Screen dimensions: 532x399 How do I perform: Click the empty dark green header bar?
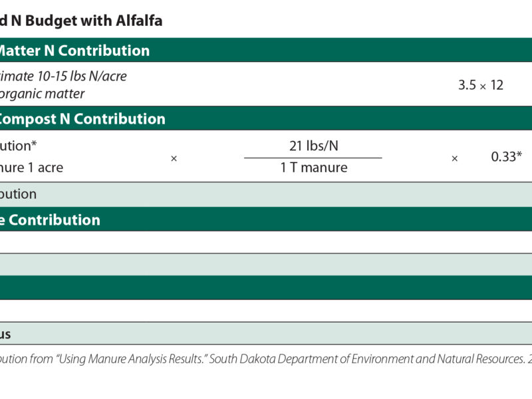[266, 288]
